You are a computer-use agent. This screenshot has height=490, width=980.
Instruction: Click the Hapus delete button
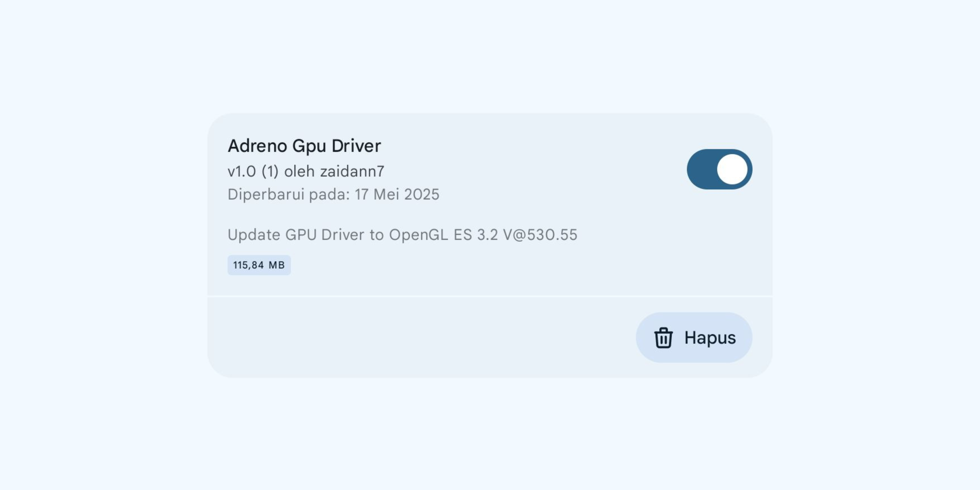click(694, 338)
